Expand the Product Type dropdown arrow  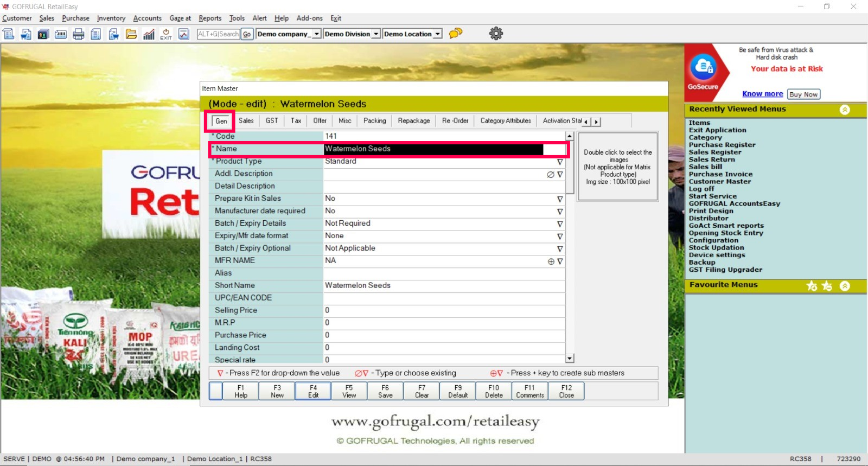(x=559, y=162)
